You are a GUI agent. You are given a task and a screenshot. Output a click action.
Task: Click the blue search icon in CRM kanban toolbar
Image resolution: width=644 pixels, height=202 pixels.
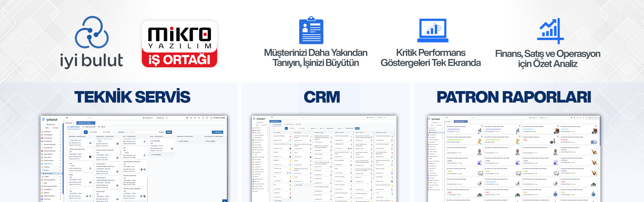pyautogui.click(x=286, y=128)
